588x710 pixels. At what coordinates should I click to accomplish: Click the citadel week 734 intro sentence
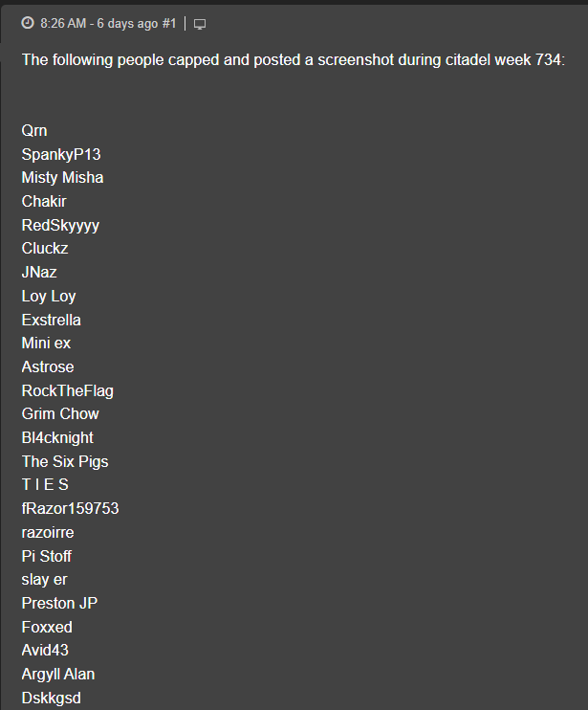click(x=294, y=60)
